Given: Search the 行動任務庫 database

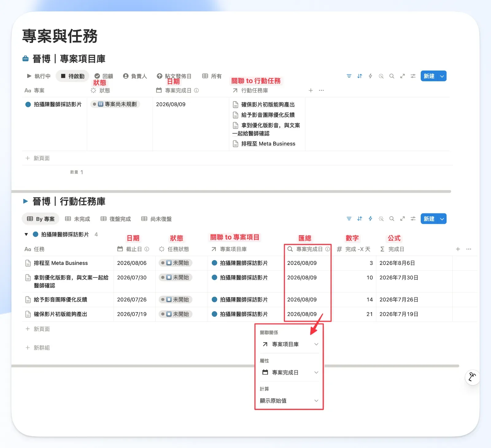Looking at the screenshot, I should pos(392,219).
